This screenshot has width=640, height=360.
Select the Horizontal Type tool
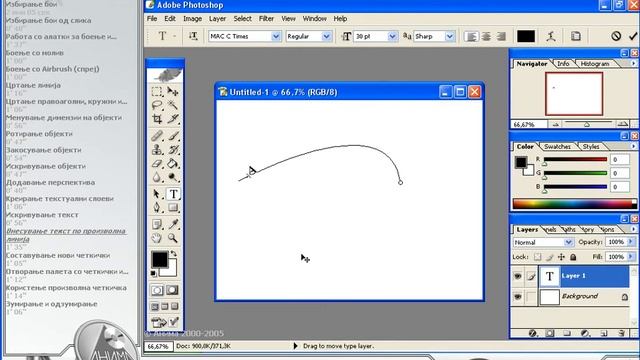(x=173, y=194)
